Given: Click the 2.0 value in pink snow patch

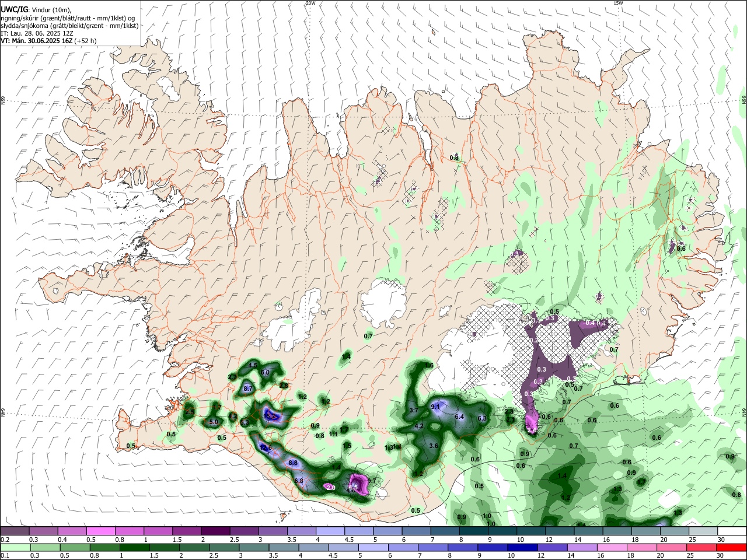Looking at the screenshot, I should (330, 487).
